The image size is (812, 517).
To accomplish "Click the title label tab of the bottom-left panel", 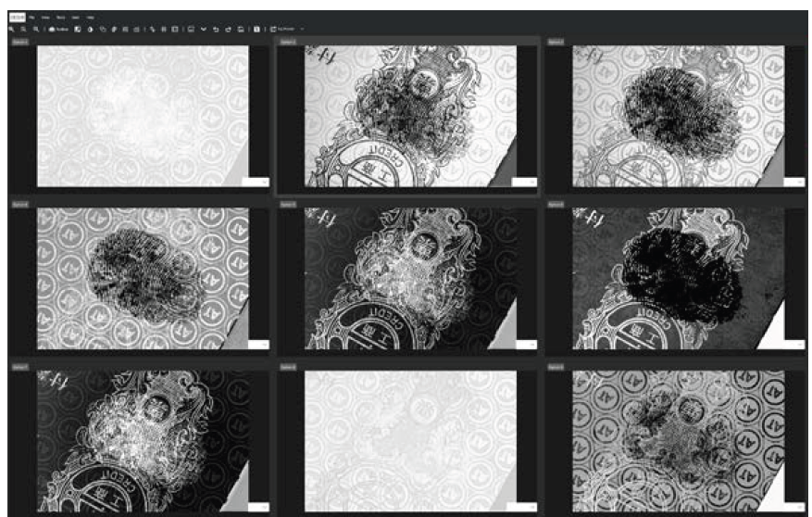I will tap(20, 367).
